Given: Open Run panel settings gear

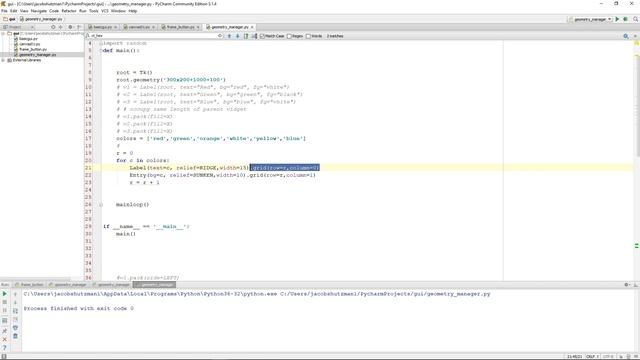Looking at the screenshot, I should 627,284.
